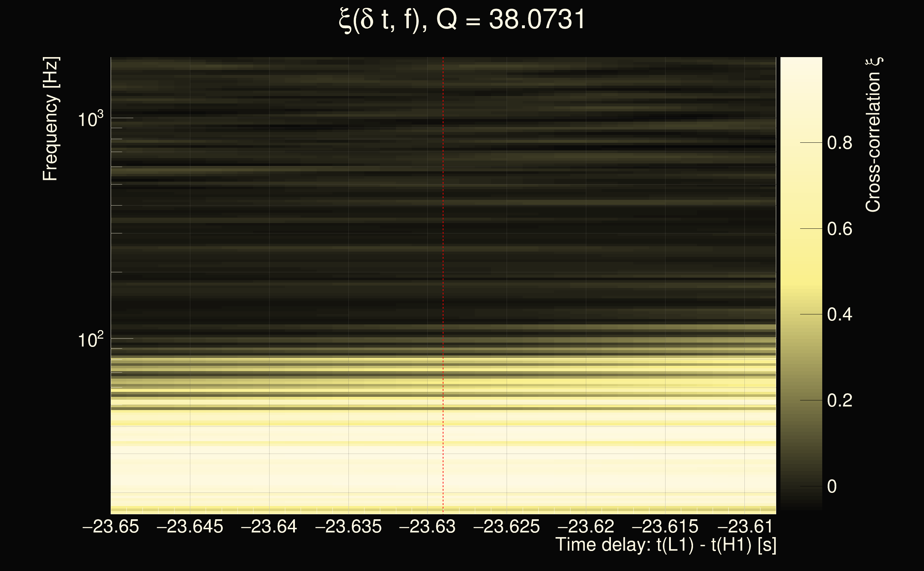Viewport: 924px width, 571px height.
Task: Click the -23.615 time delay tick label
Action: click(665, 526)
